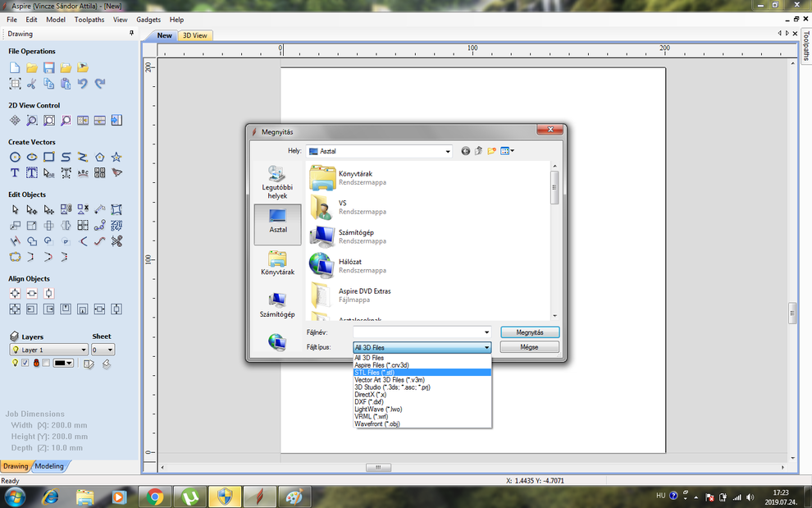The image size is (812, 508).
Task: Select the Aspire DVD Extras folder
Action: [x=364, y=295]
